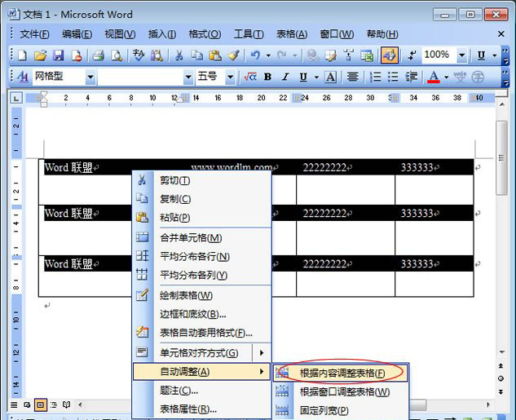Viewport: 516px width, 420px height.
Task: Undo the last action with the Undo arrow
Action: 255,55
